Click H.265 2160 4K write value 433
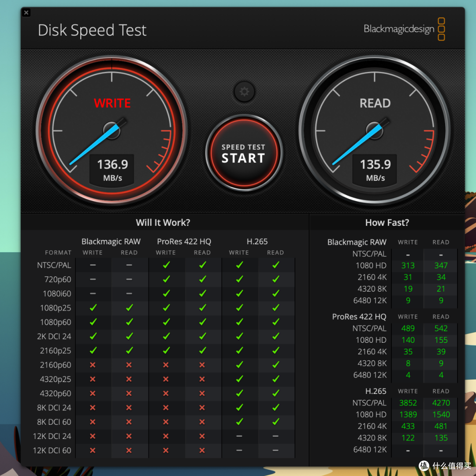 [408, 427]
